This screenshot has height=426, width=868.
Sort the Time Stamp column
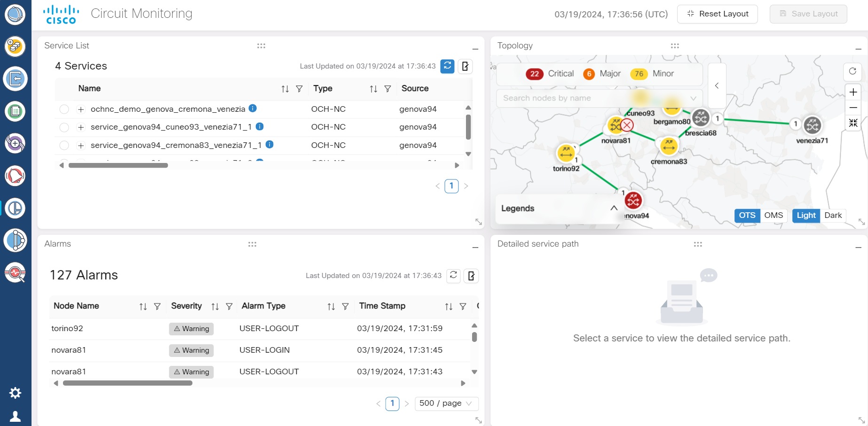pos(449,306)
